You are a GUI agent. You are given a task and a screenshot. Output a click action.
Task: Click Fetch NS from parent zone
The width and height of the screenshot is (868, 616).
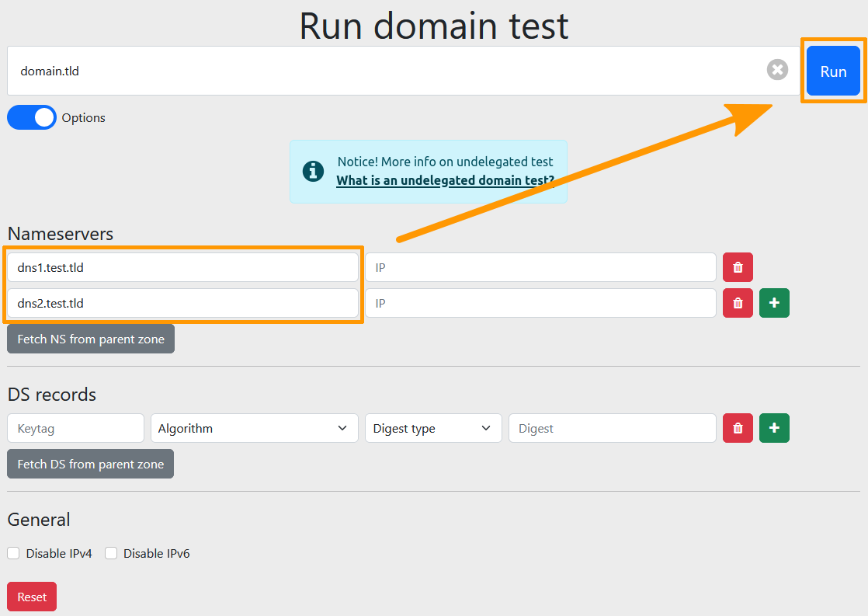tap(90, 338)
